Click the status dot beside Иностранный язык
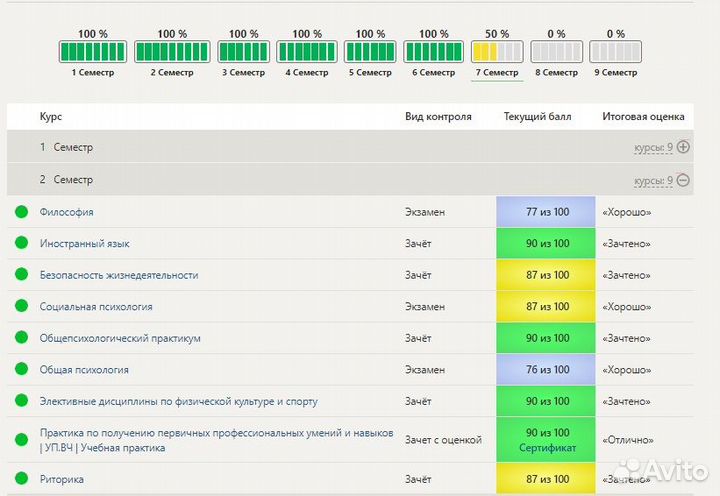 (x=21, y=244)
